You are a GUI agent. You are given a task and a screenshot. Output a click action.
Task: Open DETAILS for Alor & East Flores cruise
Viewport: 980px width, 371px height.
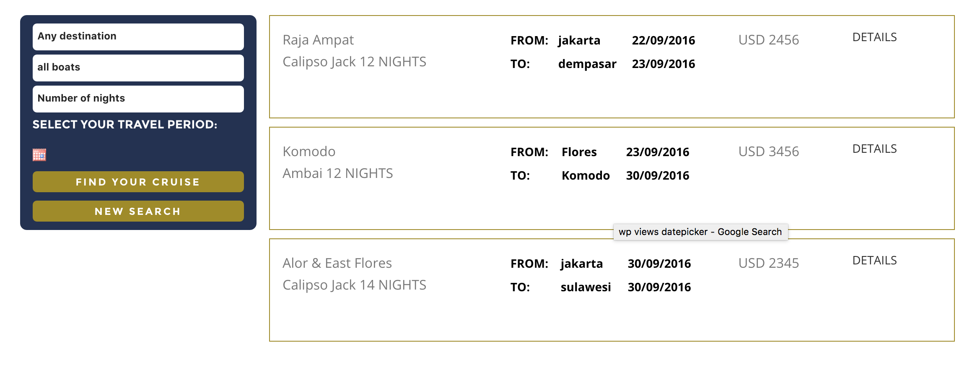pyautogui.click(x=874, y=260)
